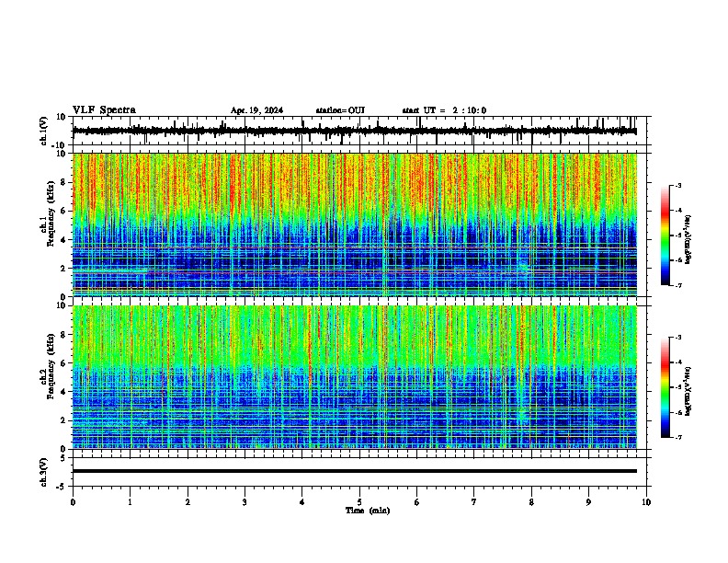Click the time axis tick label "10"
This screenshot has width=728, height=563.
click(646, 502)
